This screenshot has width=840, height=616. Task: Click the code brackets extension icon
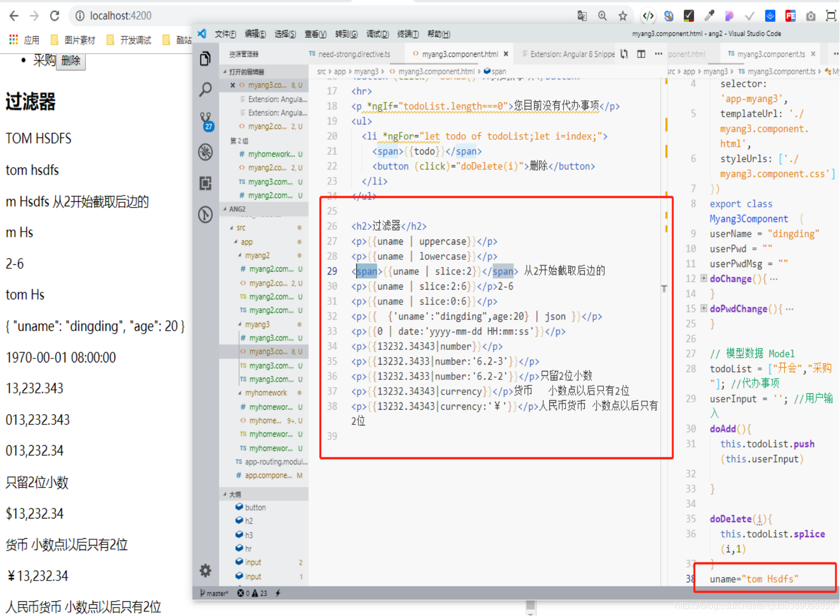[648, 16]
